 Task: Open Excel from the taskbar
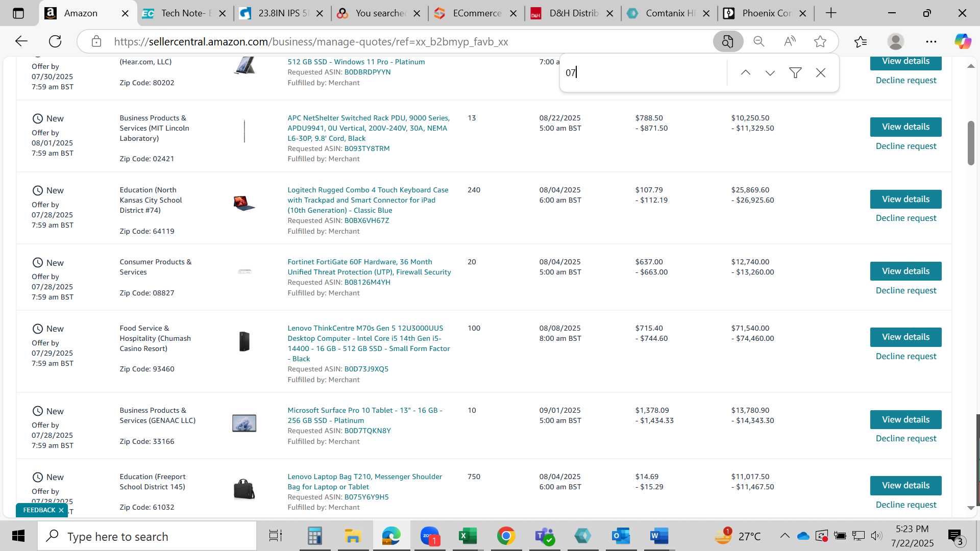pos(468,536)
